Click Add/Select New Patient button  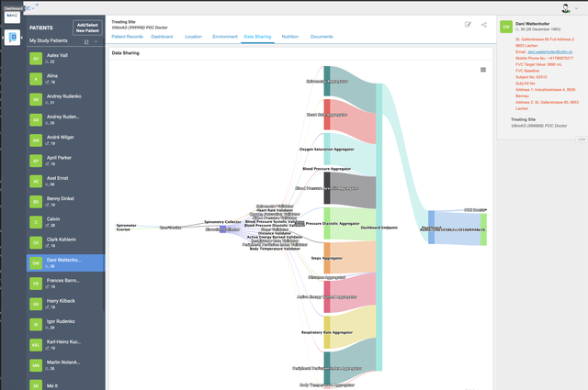point(87,28)
